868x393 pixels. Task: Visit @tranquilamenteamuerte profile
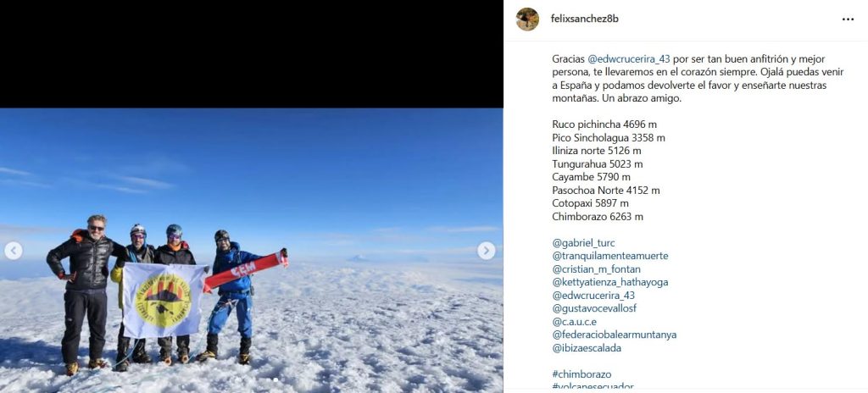coord(609,256)
